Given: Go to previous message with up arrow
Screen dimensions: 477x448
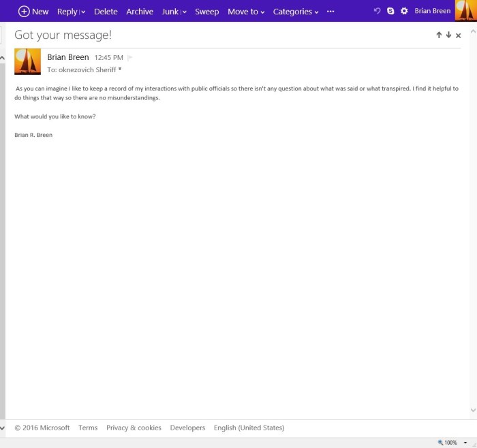Looking at the screenshot, I should coord(440,35).
